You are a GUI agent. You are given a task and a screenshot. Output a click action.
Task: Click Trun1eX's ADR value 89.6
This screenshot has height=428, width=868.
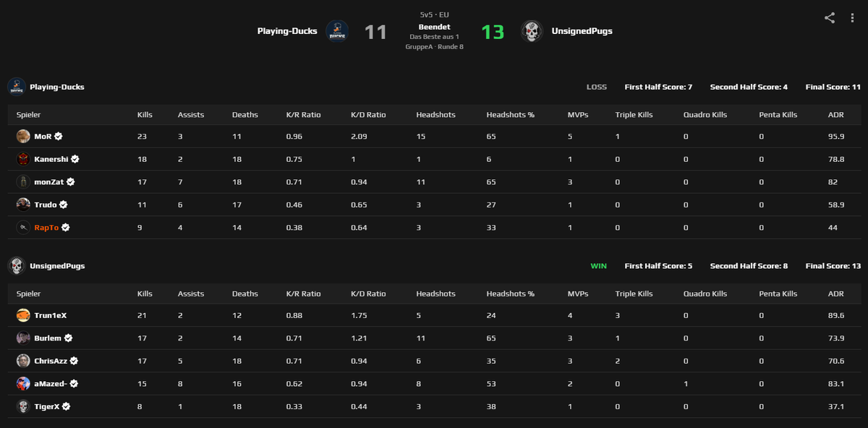click(x=836, y=315)
